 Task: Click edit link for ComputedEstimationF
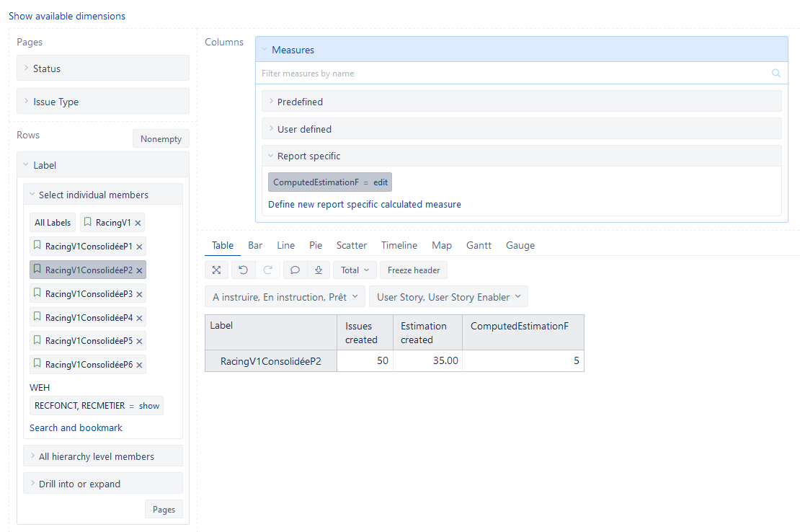[381, 182]
